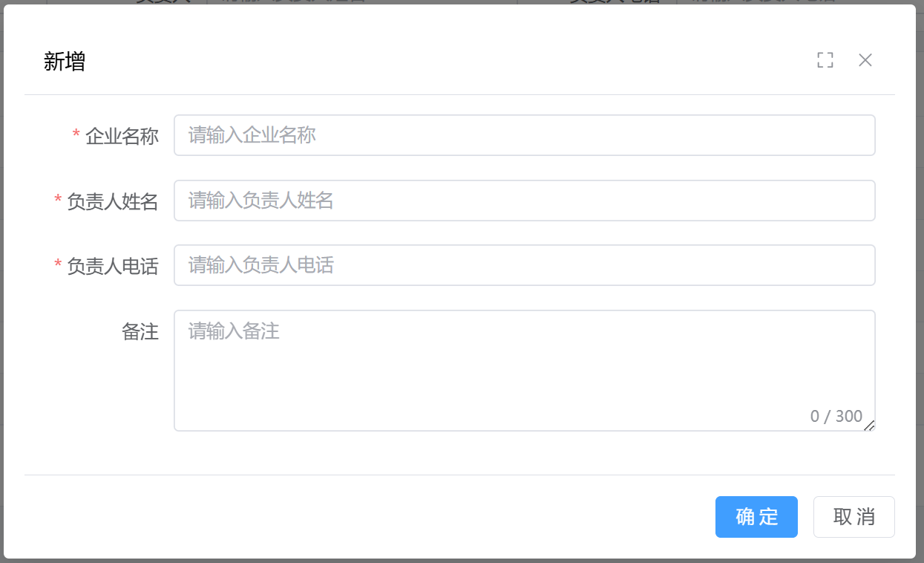
Task: Close the 新增 dialog with the X icon
Action: coord(865,60)
